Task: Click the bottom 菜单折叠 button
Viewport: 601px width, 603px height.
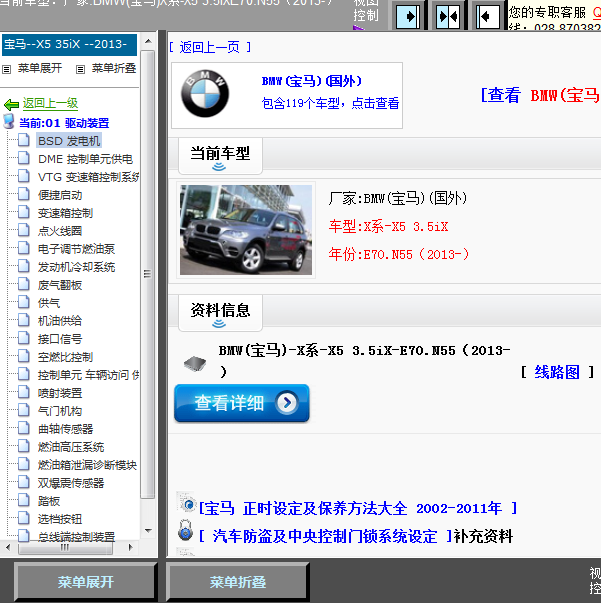Action: (x=238, y=581)
